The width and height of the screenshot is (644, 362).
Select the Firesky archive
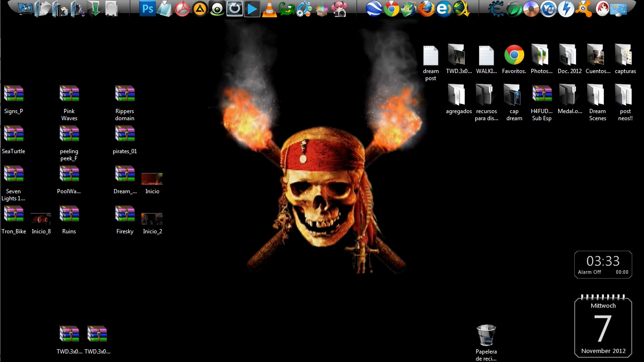pyautogui.click(x=125, y=220)
